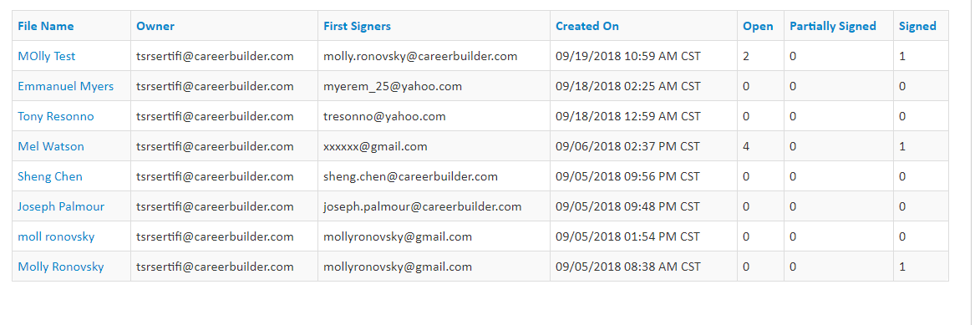The image size is (980, 325).
Task: Open the Molly Ronovsky file
Action: (x=61, y=267)
